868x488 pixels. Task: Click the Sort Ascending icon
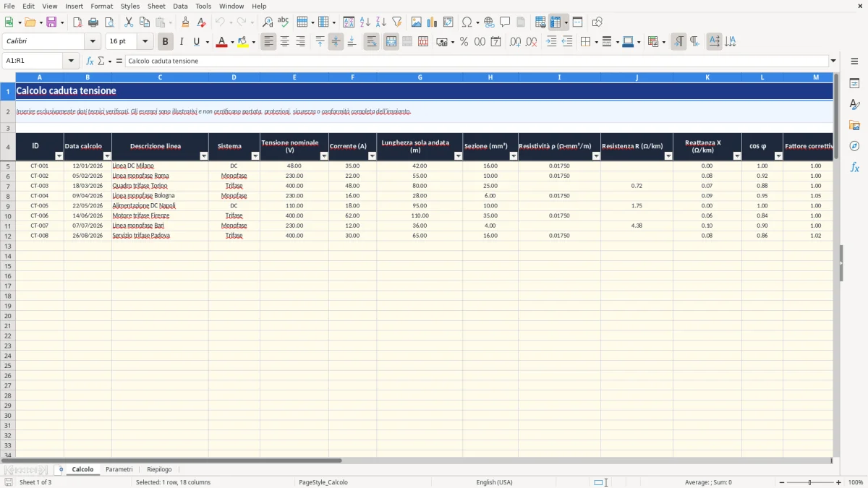click(365, 22)
